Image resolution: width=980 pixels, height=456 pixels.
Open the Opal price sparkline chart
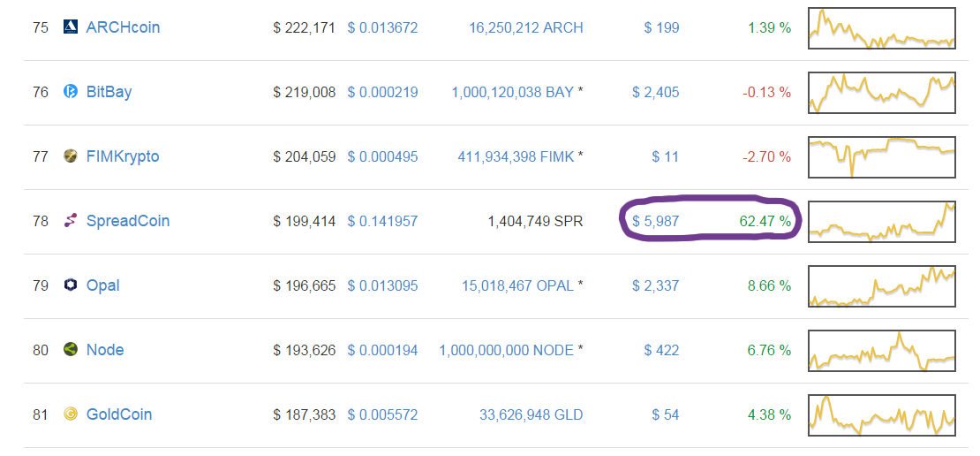tap(882, 285)
